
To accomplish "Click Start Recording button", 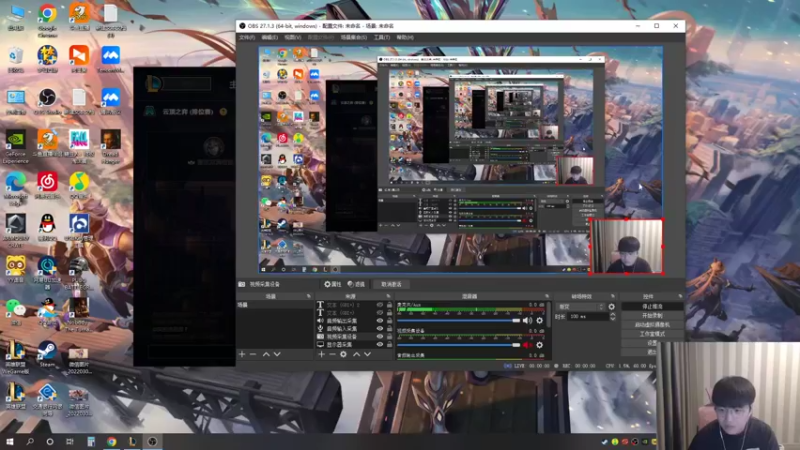I will (x=652, y=316).
